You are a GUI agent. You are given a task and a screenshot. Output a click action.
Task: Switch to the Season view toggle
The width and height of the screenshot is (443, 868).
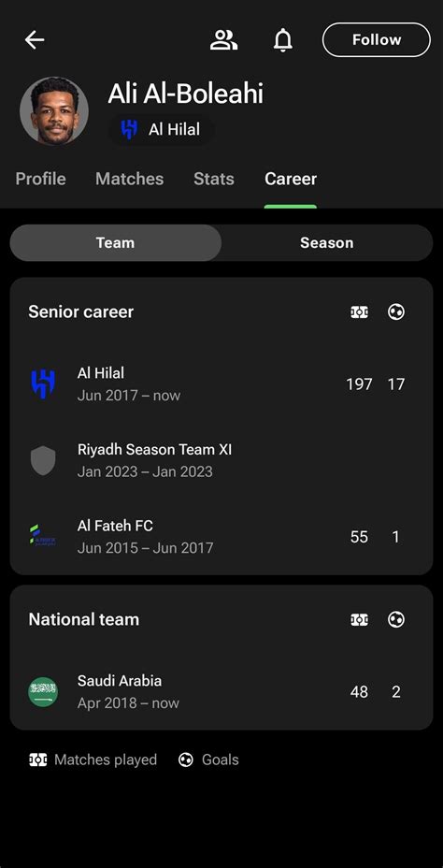click(x=327, y=242)
